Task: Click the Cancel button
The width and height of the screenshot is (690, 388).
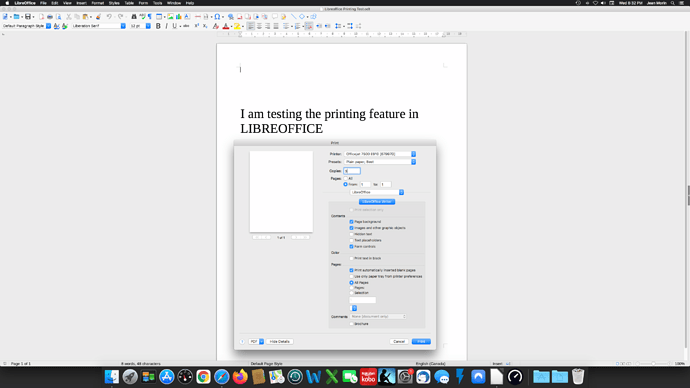Action: pos(399,341)
